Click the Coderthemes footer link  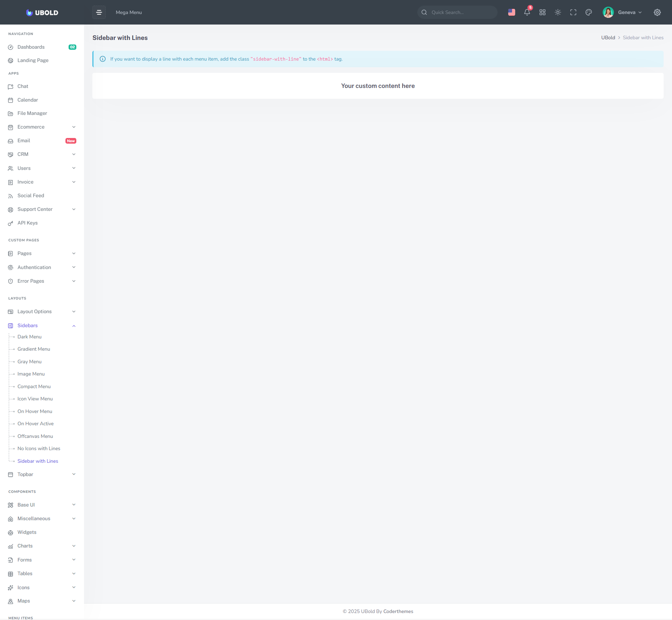pyautogui.click(x=398, y=611)
